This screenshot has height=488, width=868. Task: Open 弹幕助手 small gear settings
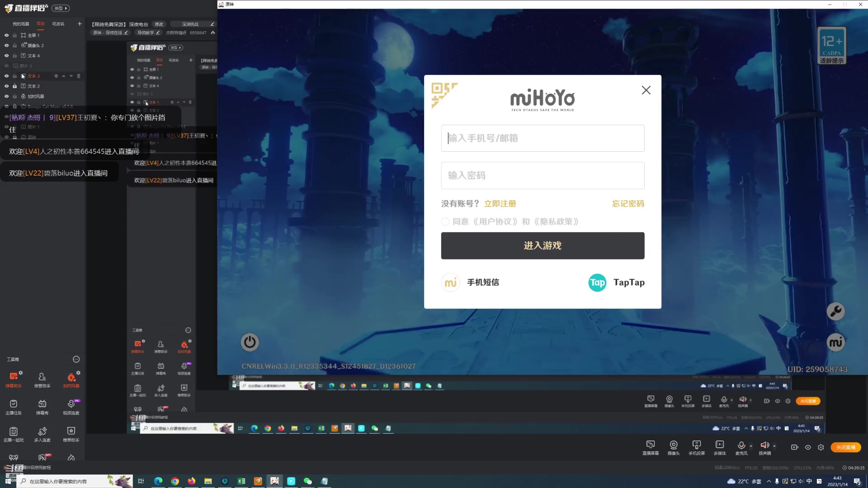click(21, 373)
